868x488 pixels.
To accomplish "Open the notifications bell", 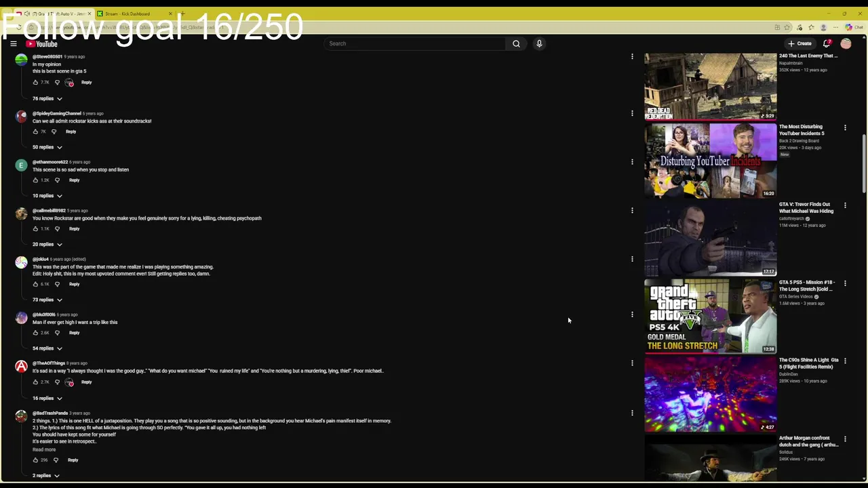I will 827,43.
